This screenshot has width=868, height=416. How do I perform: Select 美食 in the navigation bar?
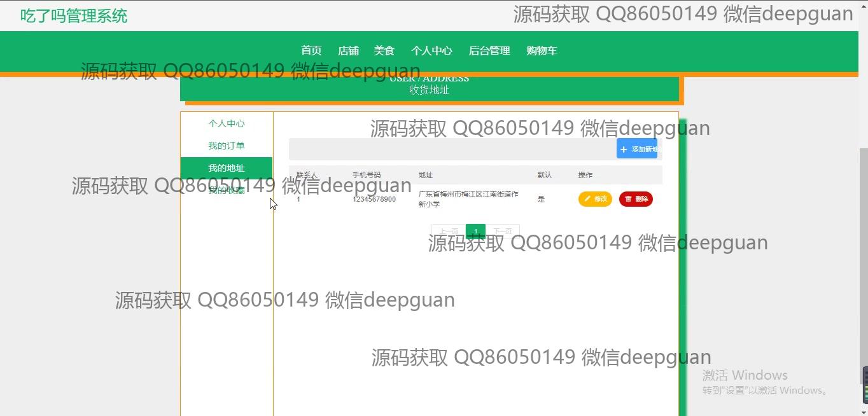click(384, 51)
